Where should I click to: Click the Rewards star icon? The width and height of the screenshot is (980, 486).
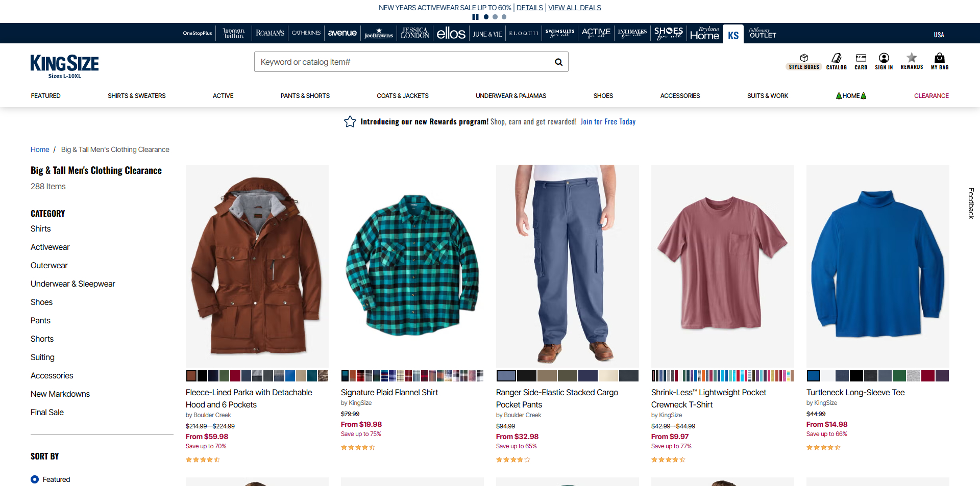point(912,61)
